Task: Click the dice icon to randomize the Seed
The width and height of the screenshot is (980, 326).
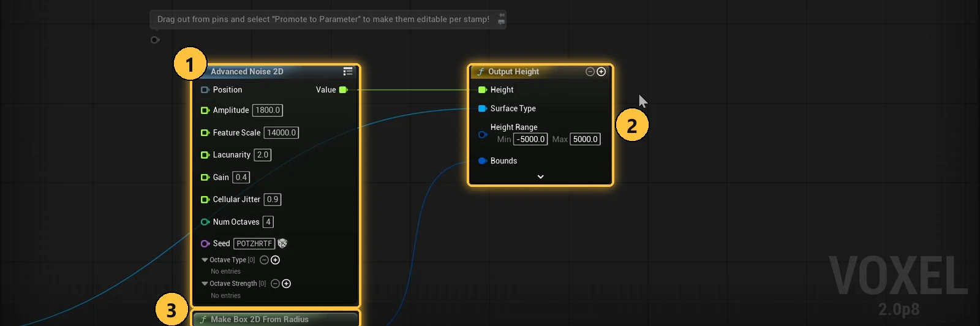Action: pos(282,243)
